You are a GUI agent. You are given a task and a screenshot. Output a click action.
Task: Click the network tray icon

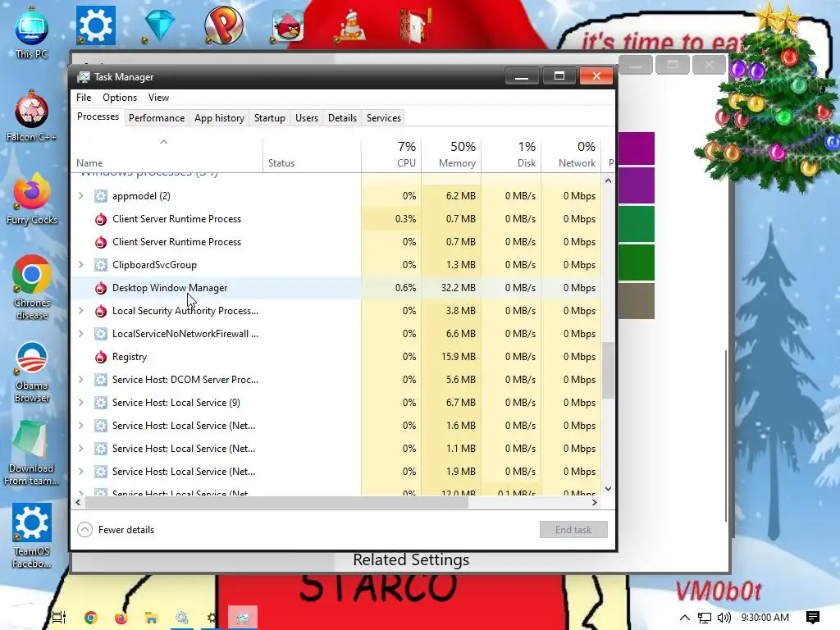click(x=705, y=618)
